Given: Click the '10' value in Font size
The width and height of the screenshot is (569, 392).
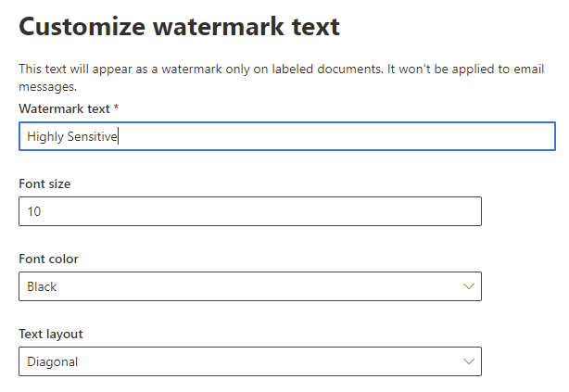Looking at the screenshot, I should coord(34,211).
